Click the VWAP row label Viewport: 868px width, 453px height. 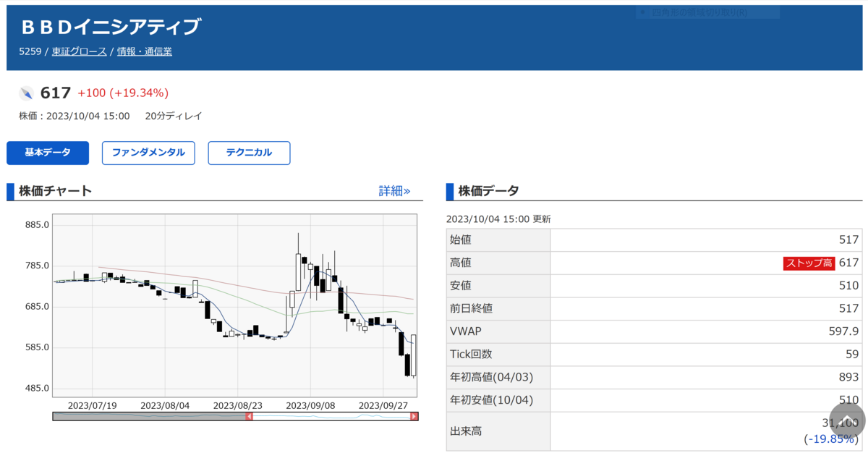point(466,331)
